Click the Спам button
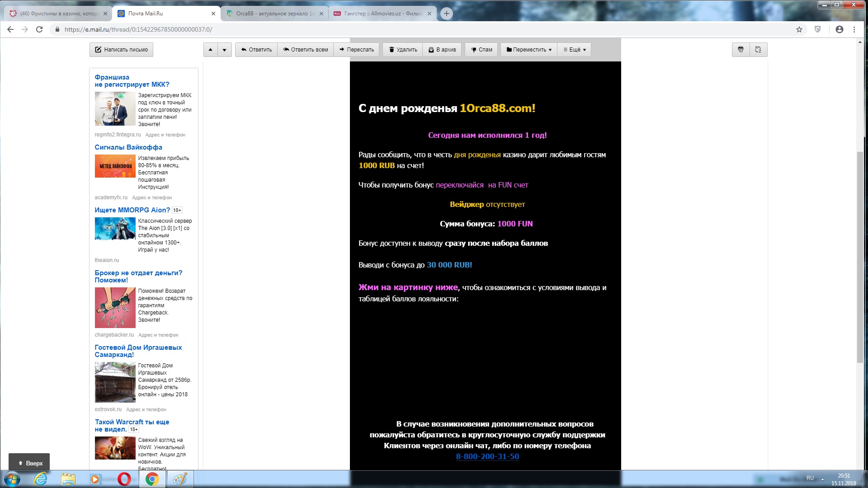The height and width of the screenshot is (488, 868). pyautogui.click(x=481, y=50)
